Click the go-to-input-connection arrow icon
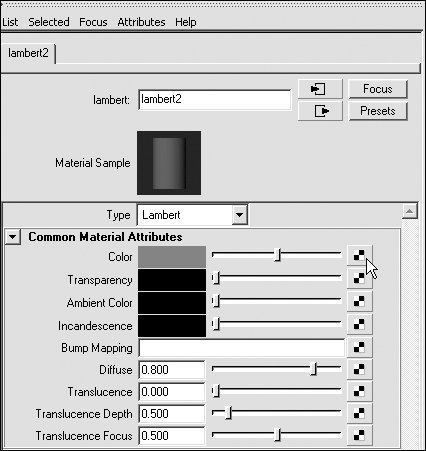This screenshot has height=451, width=426. point(319,89)
